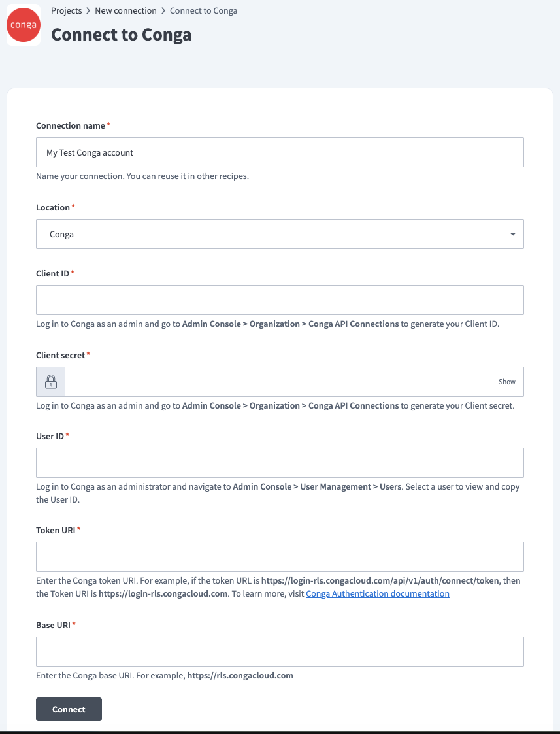Image resolution: width=560 pixels, height=734 pixels.
Task: Show the hidden Client secret value
Action: pos(506,382)
